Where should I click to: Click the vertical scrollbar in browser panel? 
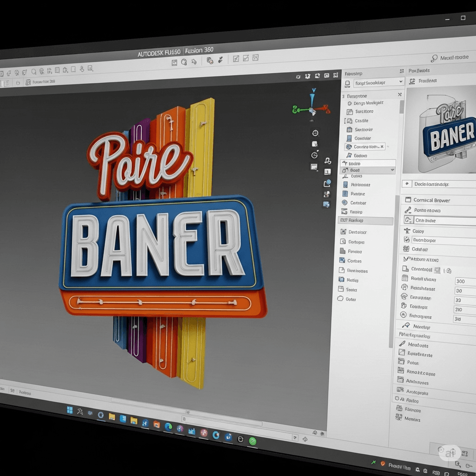click(402, 107)
